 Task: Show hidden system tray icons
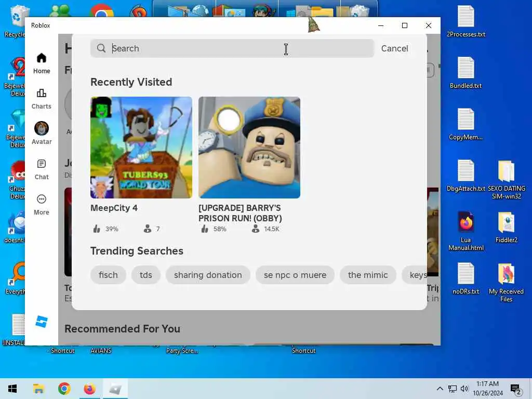click(x=440, y=389)
